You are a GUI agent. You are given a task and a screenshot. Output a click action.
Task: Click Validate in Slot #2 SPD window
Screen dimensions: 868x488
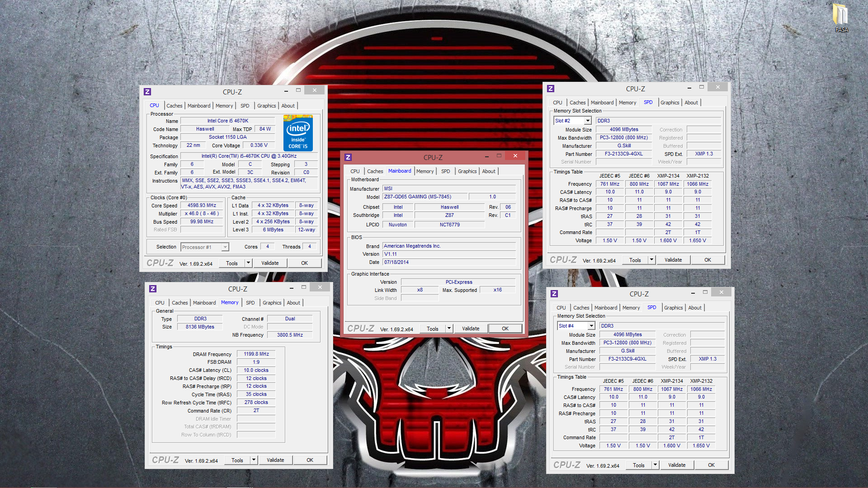pyautogui.click(x=673, y=260)
